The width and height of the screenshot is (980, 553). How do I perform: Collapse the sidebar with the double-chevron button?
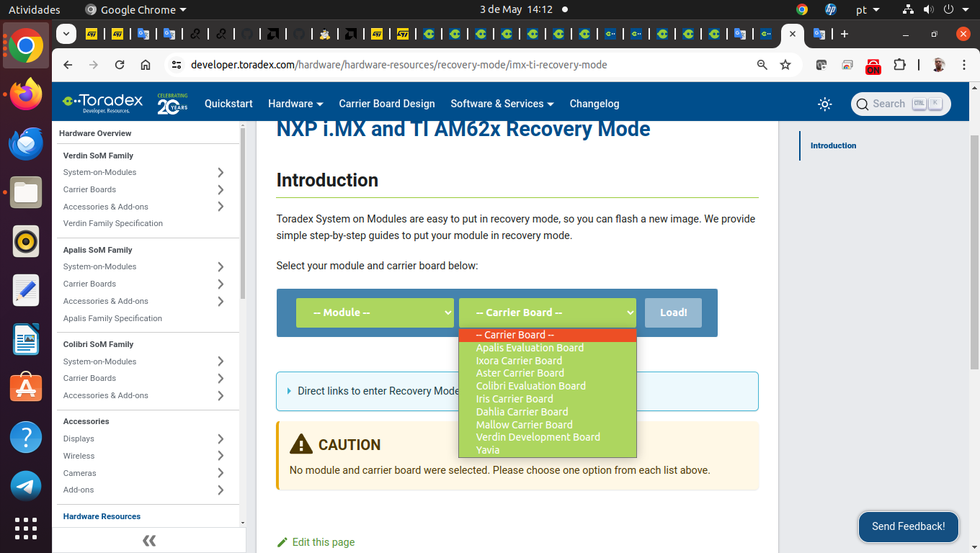[149, 541]
